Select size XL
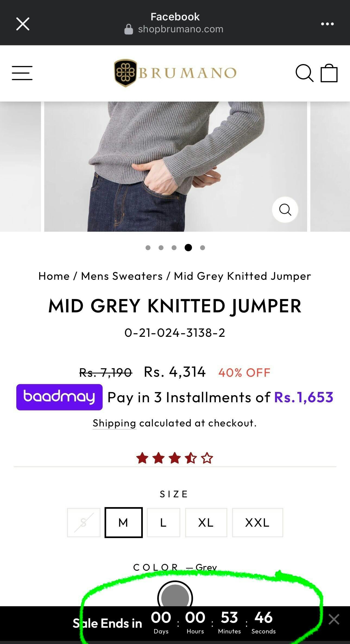Viewport: 350px width, 644px height. [x=206, y=522]
